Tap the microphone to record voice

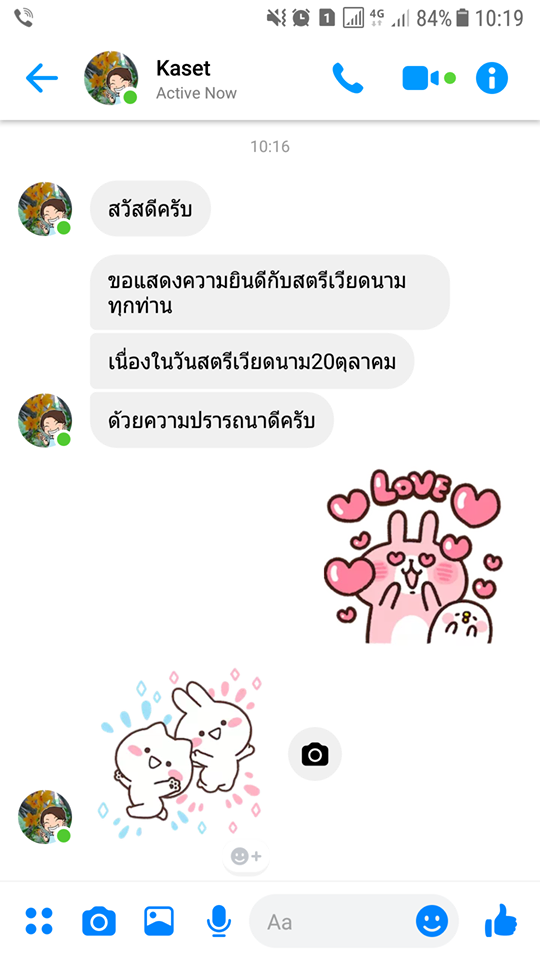tap(219, 921)
